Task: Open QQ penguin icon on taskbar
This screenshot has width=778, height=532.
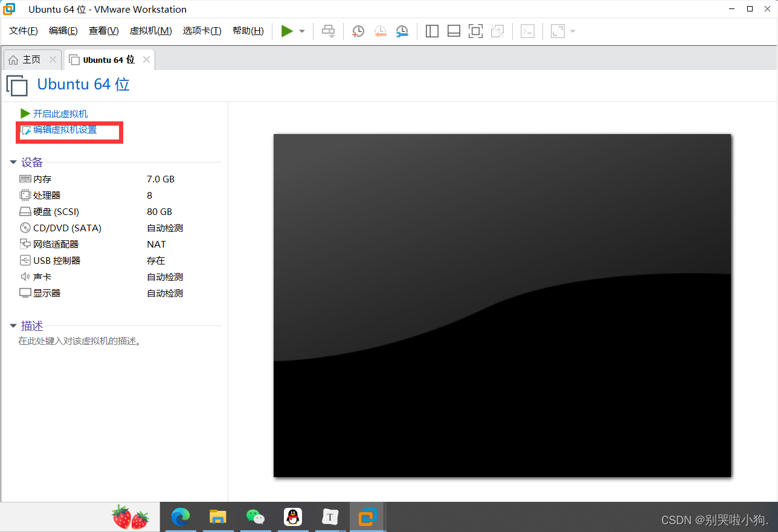Action: [x=293, y=517]
